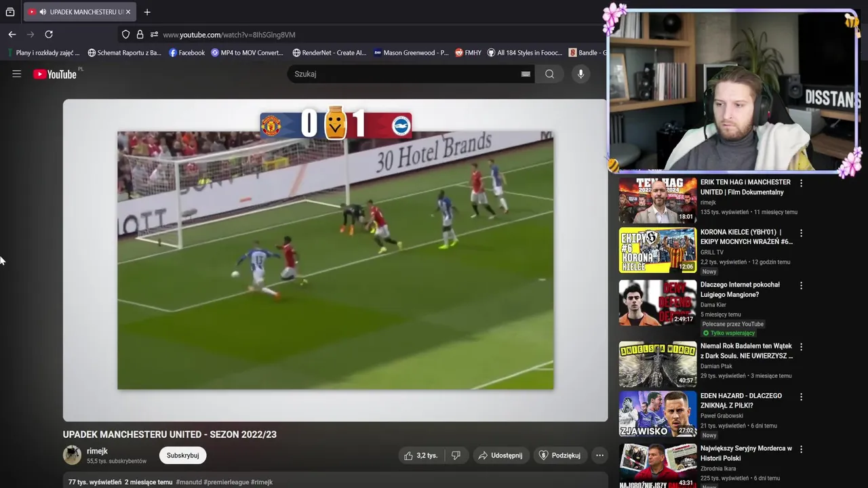Click Damian Ptak channel name

(x=715, y=367)
